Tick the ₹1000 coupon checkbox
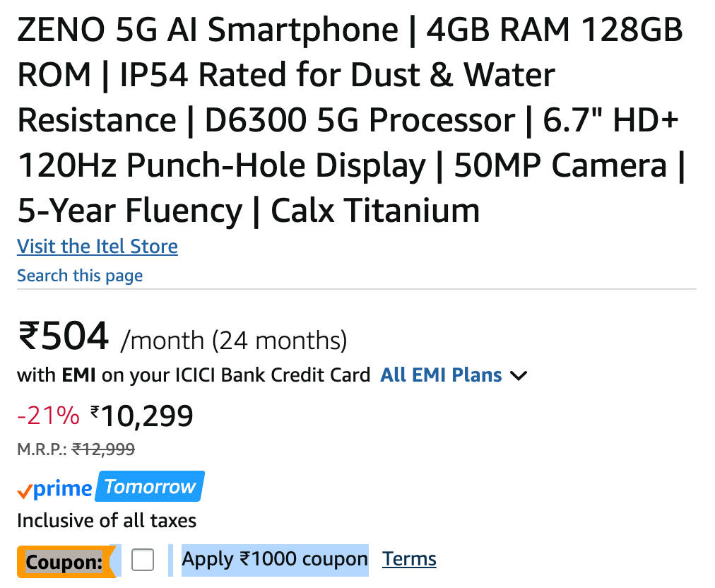 (143, 560)
